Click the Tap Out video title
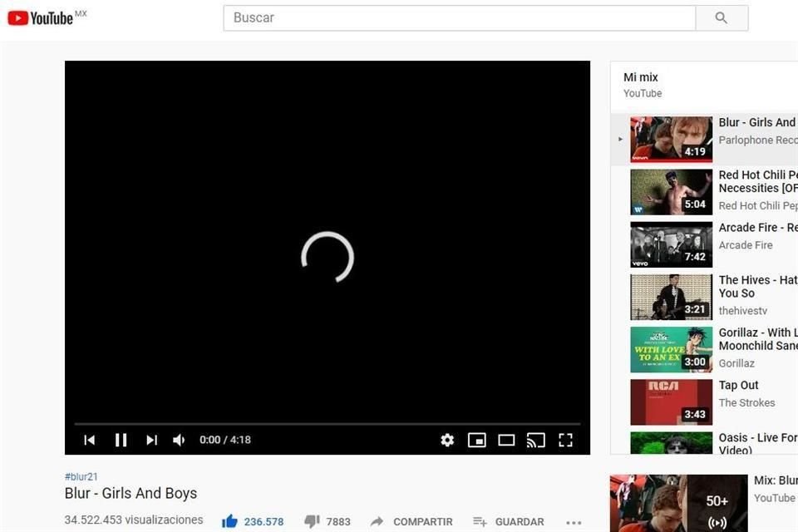This screenshot has height=532, width=798. click(738, 386)
